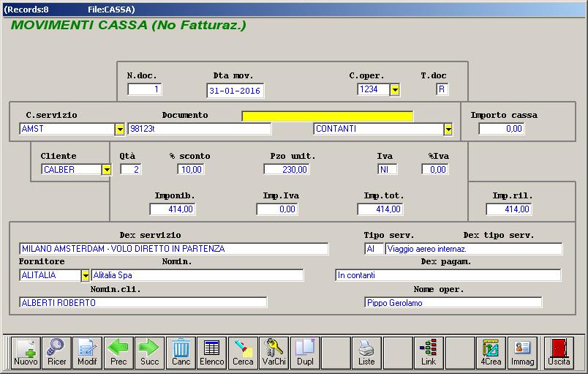Open the Ricer search magnifier tool

tap(56, 352)
